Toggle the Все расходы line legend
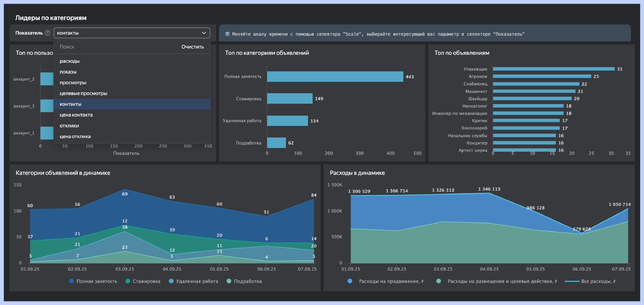 [x=572, y=281]
